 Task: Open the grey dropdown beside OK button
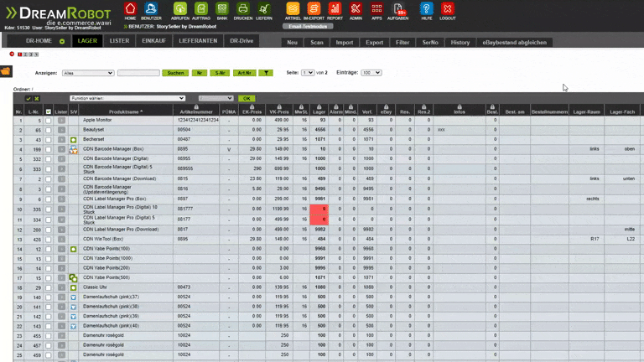click(x=216, y=99)
